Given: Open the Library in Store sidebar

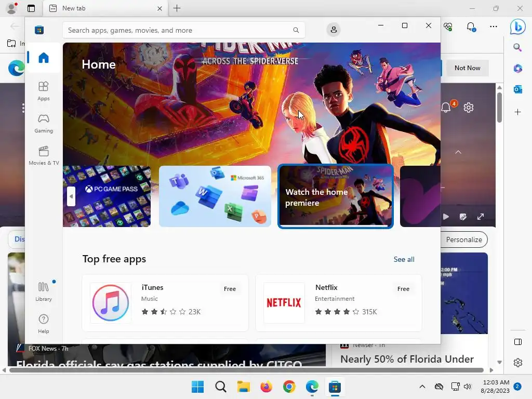Looking at the screenshot, I should coord(44,292).
